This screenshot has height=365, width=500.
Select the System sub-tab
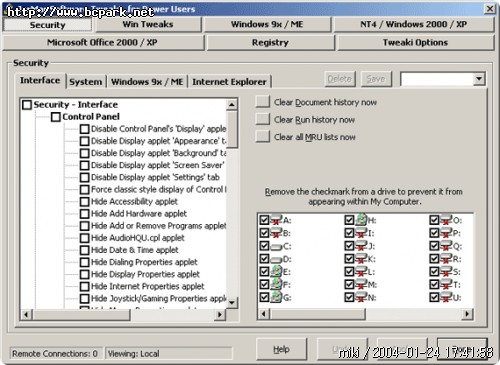(x=86, y=82)
